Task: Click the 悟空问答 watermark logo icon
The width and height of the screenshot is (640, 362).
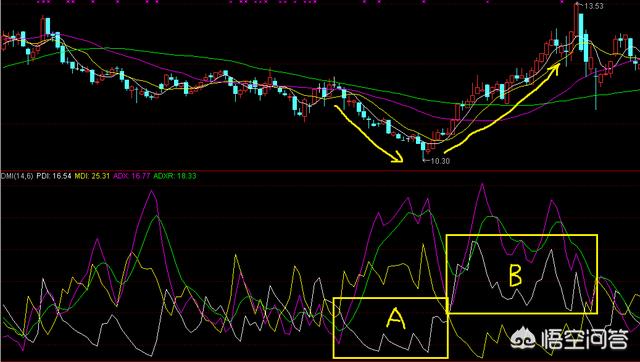Action: point(524,338)
